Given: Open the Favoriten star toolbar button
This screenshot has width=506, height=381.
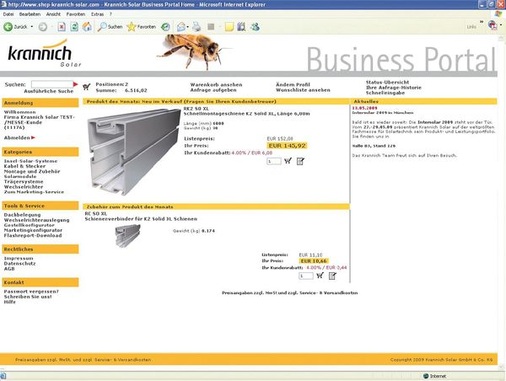Looking at the screenshot, I should [x=141, y=27].
